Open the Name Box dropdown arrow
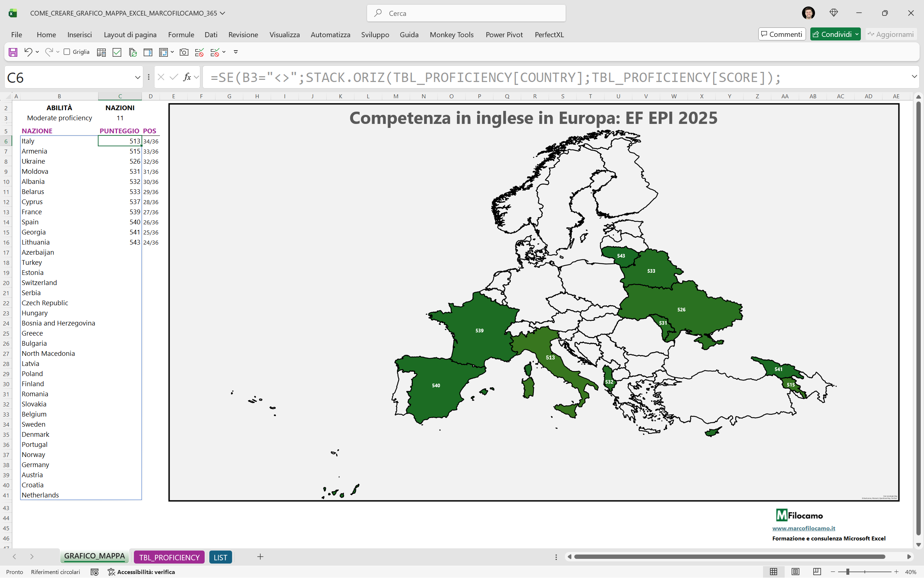This screenshot has height=578, width=924. 138,78
